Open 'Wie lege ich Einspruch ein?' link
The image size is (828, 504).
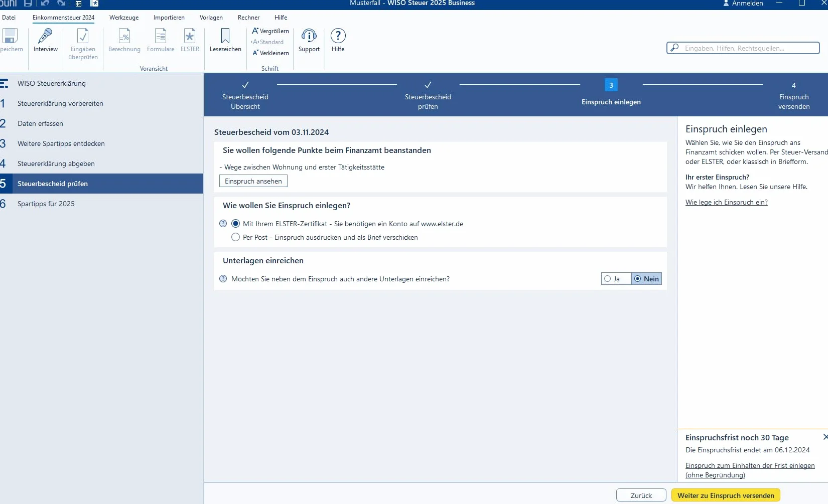click(727, 202)
